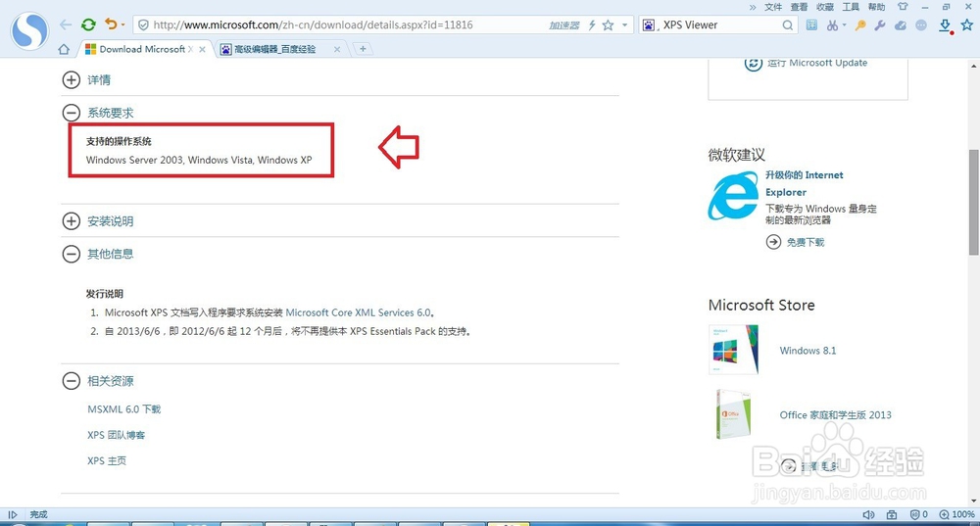Click the cloud sync toolbar icon

(x=901, y=25)
